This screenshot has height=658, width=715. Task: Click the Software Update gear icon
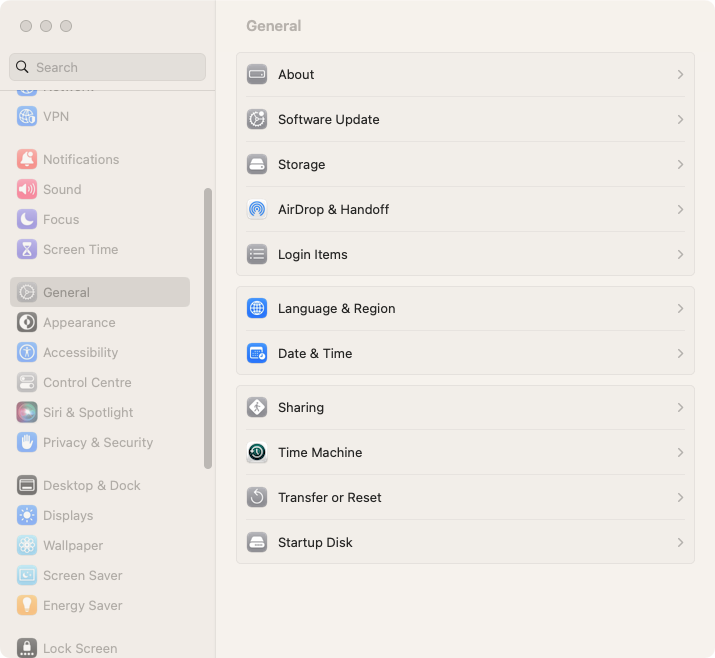coord(257,119)
